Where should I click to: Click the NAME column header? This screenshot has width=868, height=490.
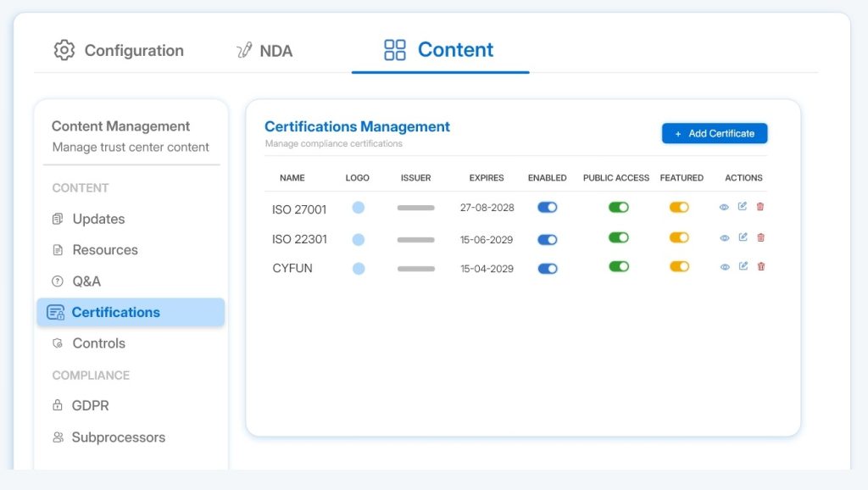coord(292,178)
